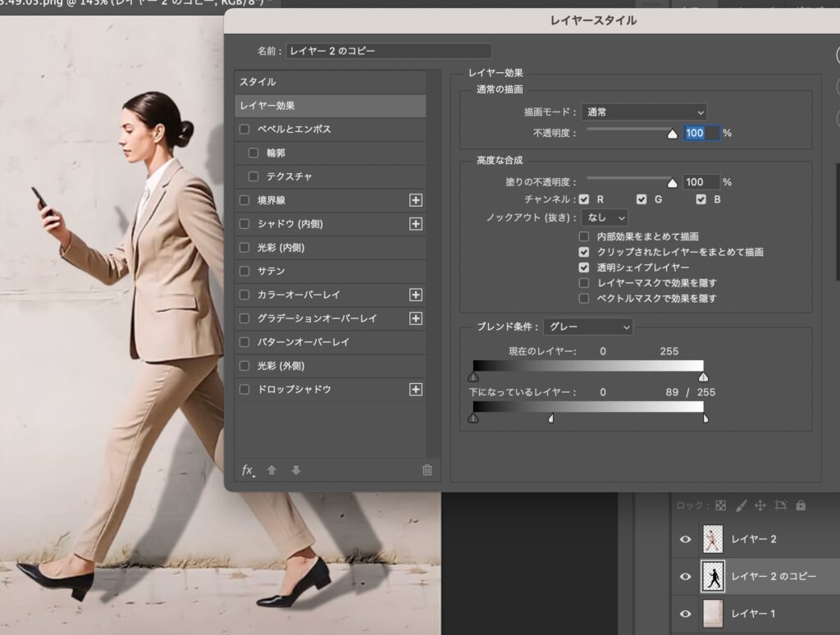Click lock image pixels brush icon
Viewport: 840px width, 635px height.
[x=740, y=505]
